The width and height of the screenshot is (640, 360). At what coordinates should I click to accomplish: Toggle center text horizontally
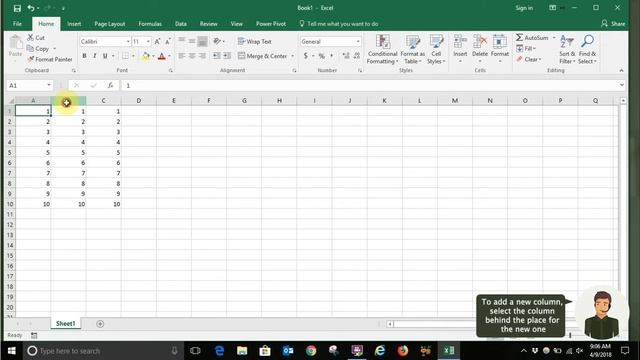(192, 56)
